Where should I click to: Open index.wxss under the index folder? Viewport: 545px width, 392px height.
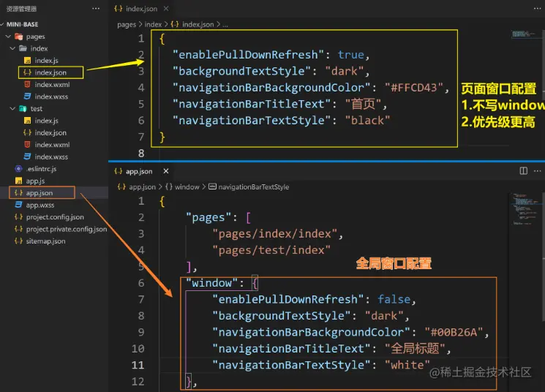coord(51,97)
